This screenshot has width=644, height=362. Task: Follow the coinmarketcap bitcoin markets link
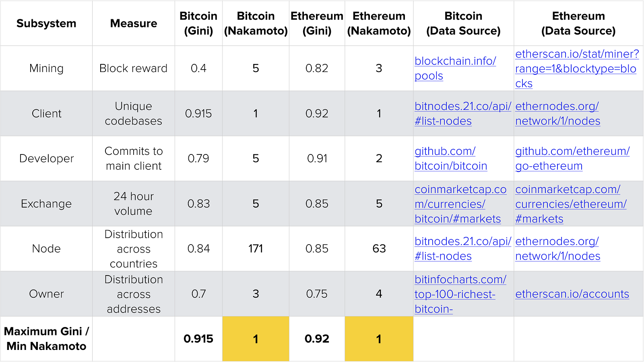(x=460, y=190)
